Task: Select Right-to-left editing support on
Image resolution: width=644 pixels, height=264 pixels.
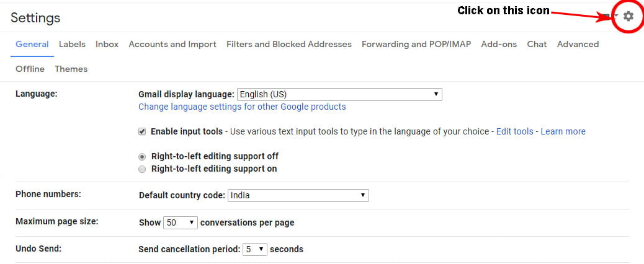Action: (x=142, y=169)
